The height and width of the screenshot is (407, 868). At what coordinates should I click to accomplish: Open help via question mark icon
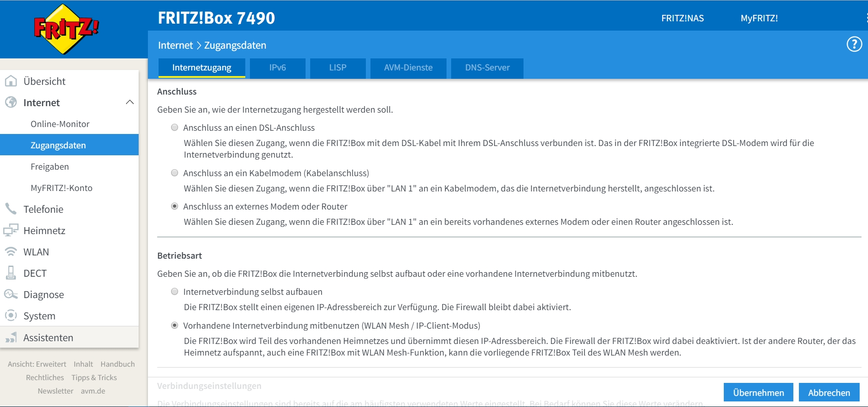[x=854, y=45]
